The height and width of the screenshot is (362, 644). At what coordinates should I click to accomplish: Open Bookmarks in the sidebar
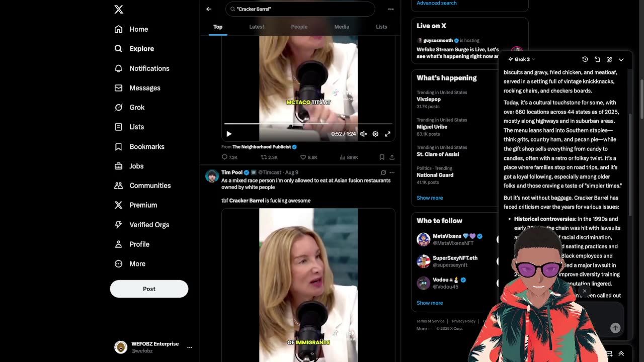[139, 146]
